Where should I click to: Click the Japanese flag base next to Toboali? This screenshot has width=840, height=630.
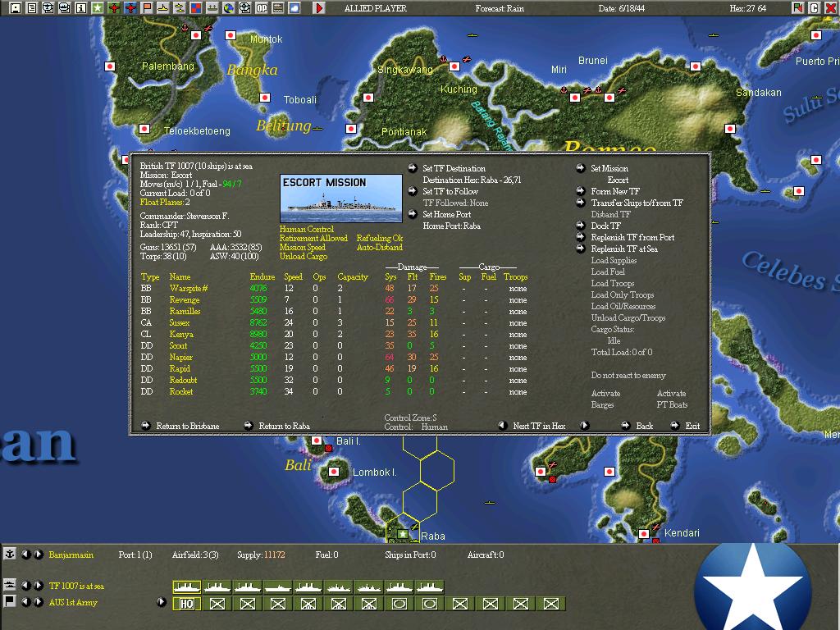(265, 98)
